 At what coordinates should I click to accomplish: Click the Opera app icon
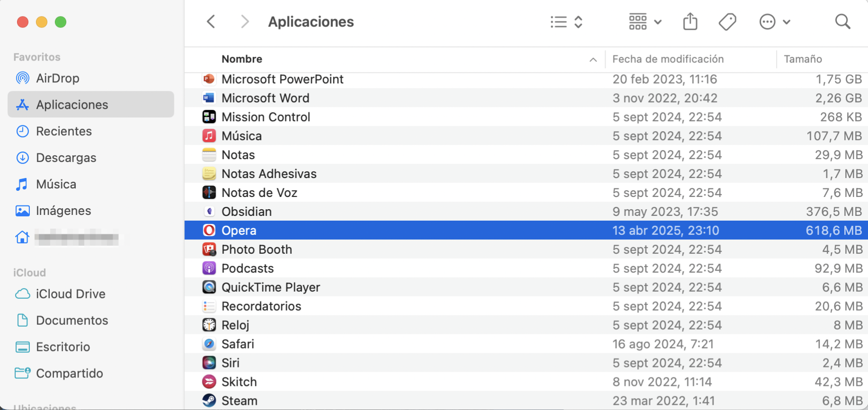[209, 231]
